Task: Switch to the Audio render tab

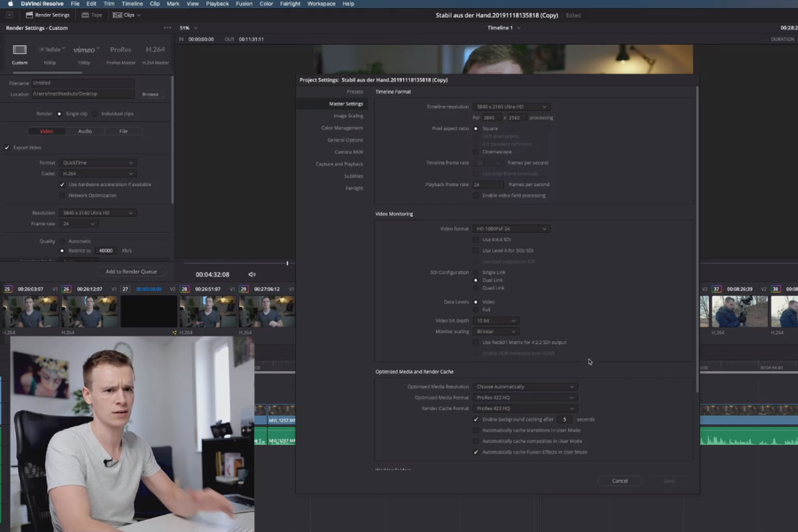Action: point(85,131)
